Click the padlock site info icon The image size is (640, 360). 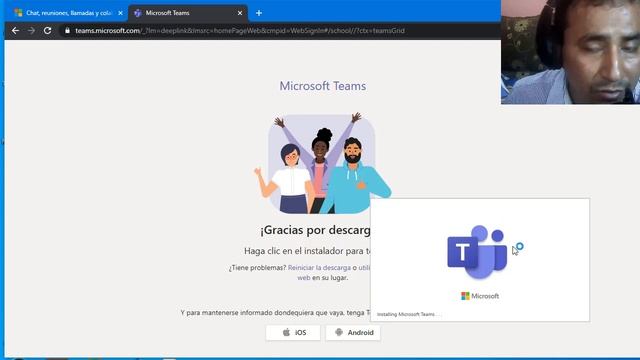point(67,31)
